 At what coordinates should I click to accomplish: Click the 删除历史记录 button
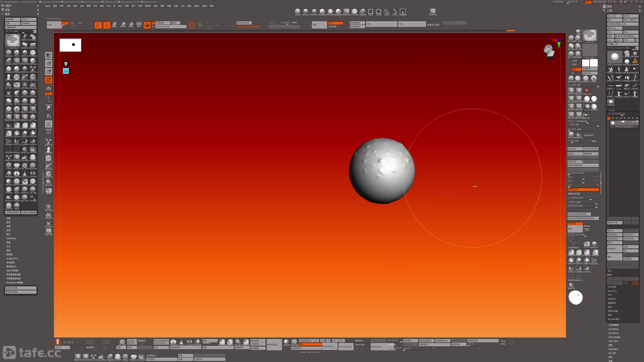point(244,23)
